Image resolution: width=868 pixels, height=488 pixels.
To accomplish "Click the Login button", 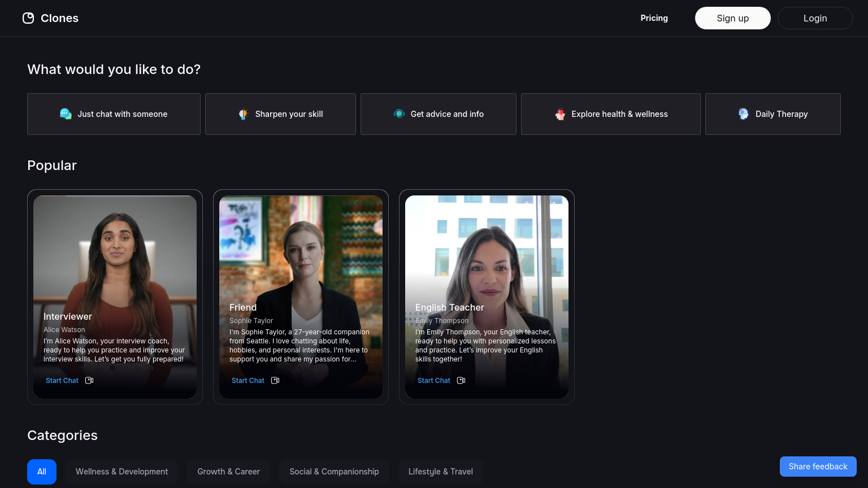I will tap(815, 18).
